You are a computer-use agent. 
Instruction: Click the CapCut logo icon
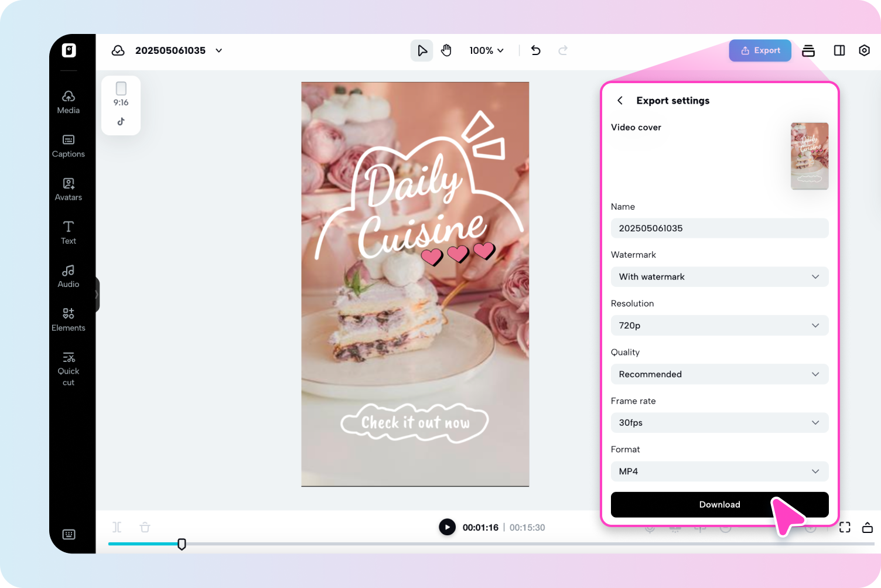(x=69, y=50)
